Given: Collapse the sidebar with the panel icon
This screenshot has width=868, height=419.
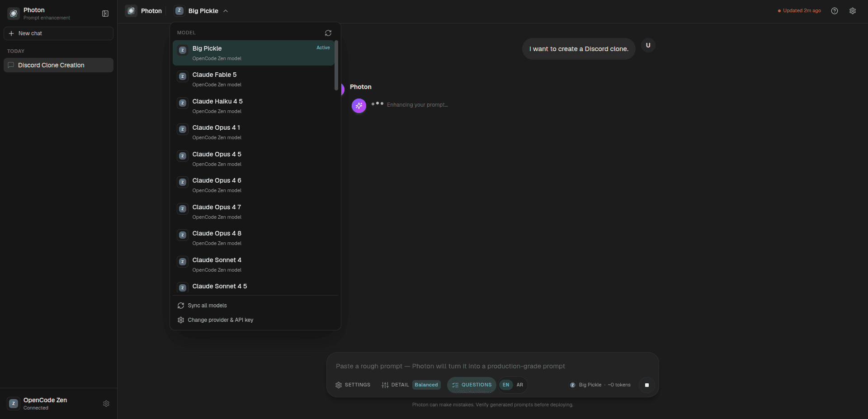Looking at the screenshot, I should coord(105,14).
